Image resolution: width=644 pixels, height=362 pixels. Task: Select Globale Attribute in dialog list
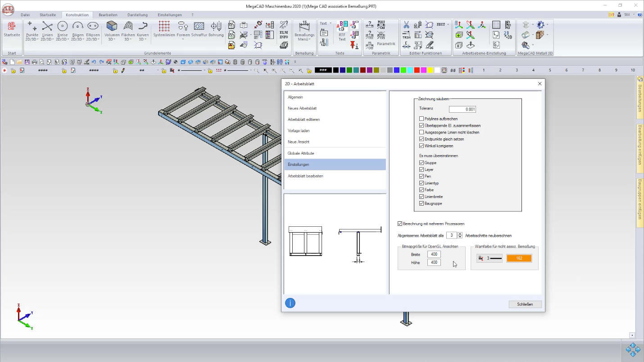[301, 153]
